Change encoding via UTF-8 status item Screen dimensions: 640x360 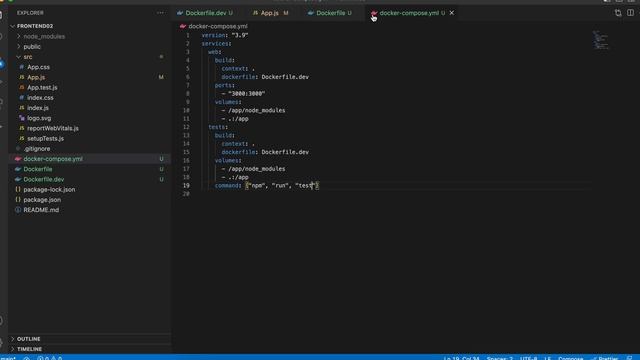tap(529, 358)
